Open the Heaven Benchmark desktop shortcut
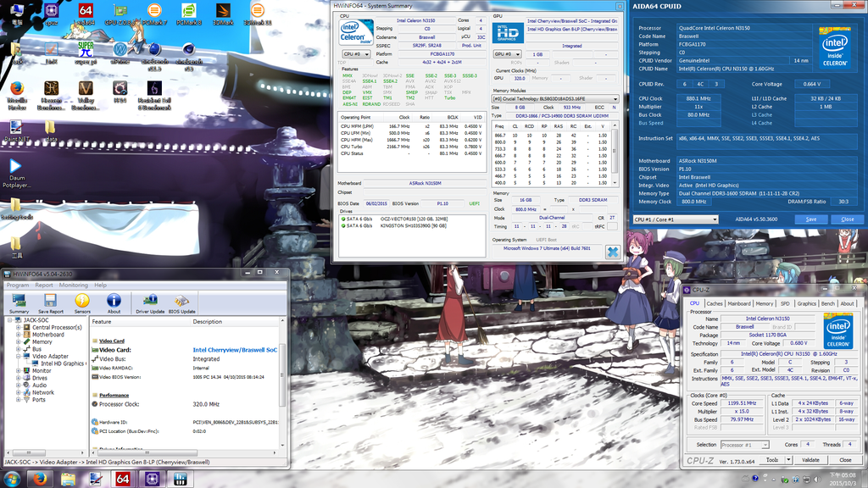This screenshot has height=488, width=868. tap(51, 95)
